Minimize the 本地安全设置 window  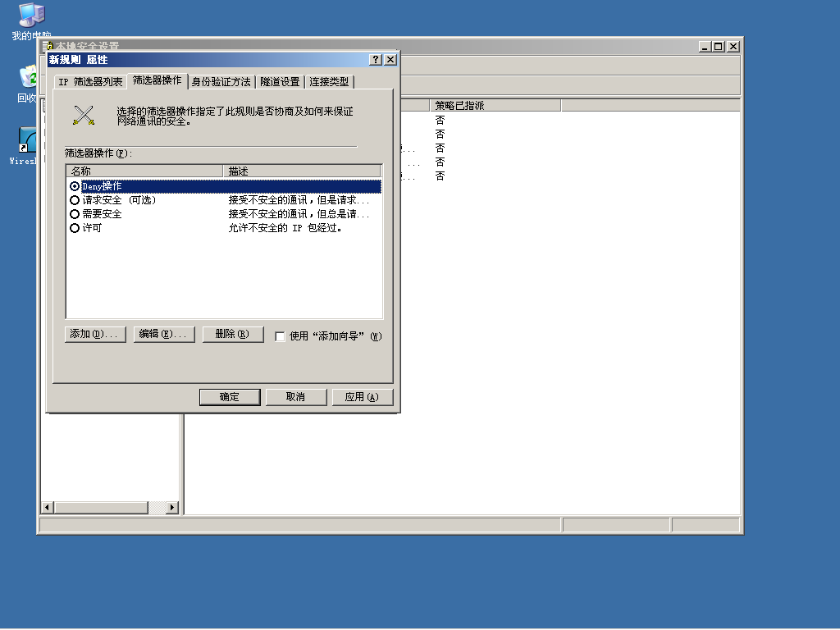coord(705,47)
